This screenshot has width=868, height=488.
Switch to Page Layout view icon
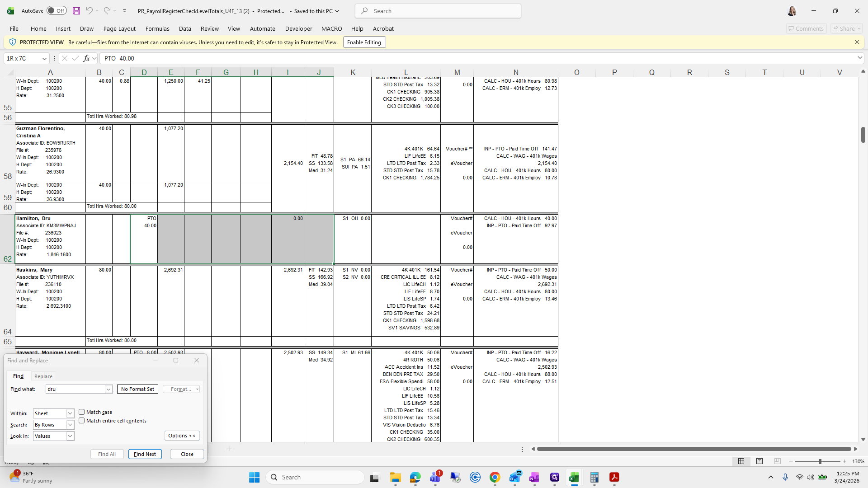coord(759,461)
